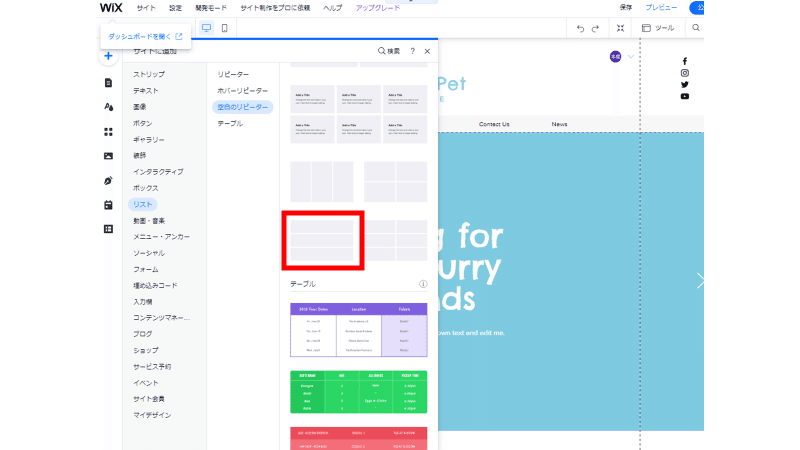Open サイト制作をプロに依頼 menu
Viewport: 800px width, 450px height.
click(276, 8)
